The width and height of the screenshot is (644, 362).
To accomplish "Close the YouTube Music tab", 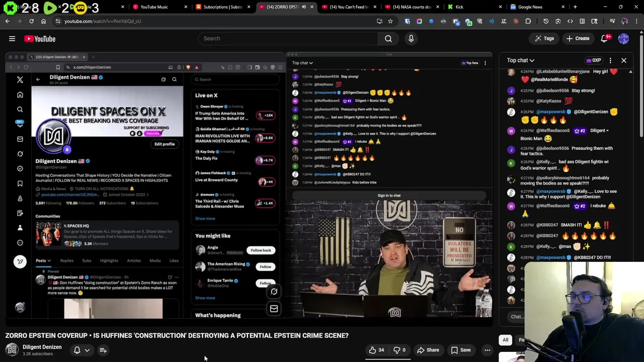I will [x=186, y=7].
